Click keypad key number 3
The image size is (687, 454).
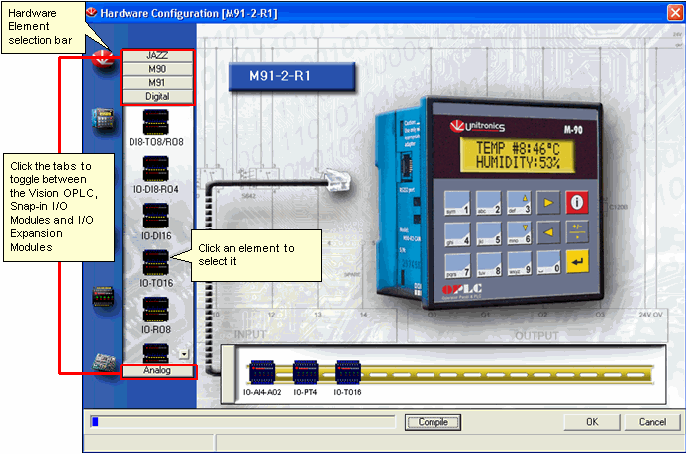tap(519, 202)
